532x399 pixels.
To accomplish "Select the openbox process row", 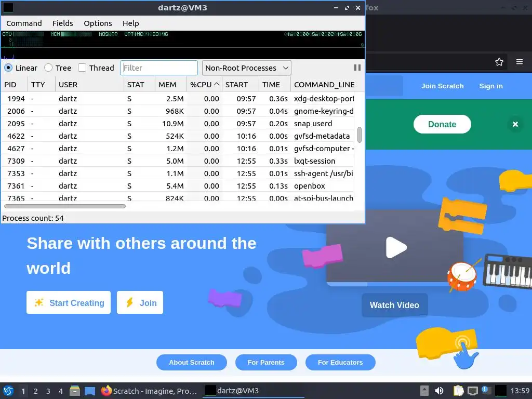I will 178,185.
